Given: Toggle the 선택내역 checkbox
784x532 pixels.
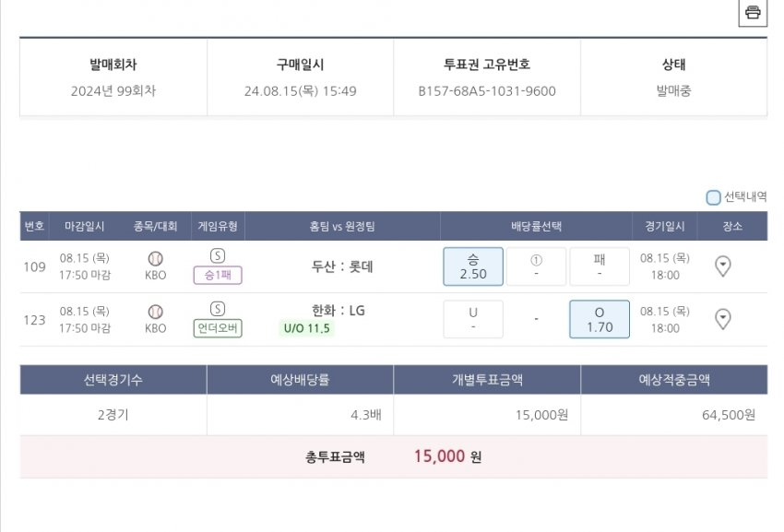Looking at the screenshot, I should (713, 197).
